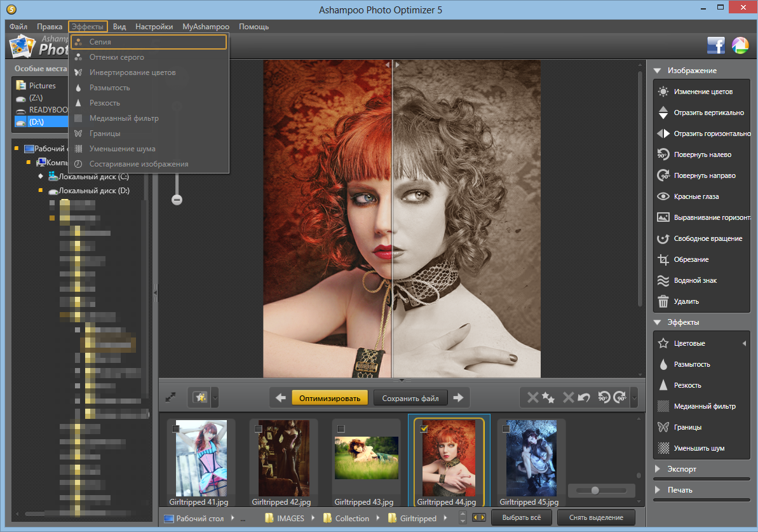Click the crop icon for Обрезание
This screenshot has height=532, width=758.
click(663, 259)
